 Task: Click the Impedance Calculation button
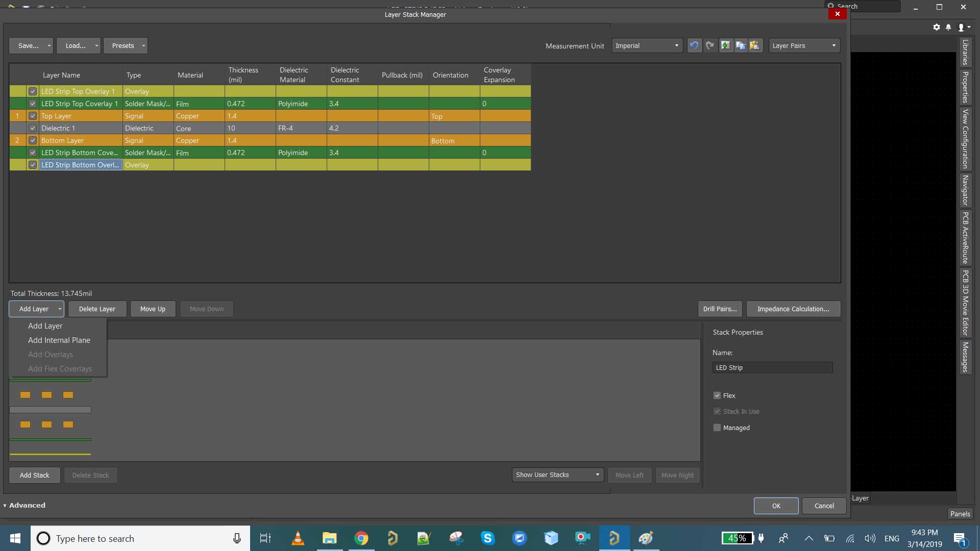[x=793, y=309]
